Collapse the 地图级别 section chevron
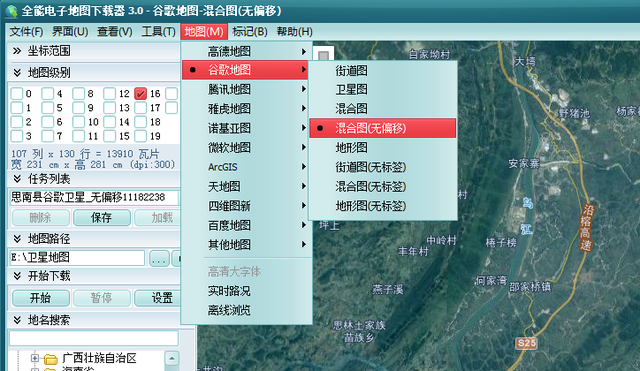 point(17,73)
